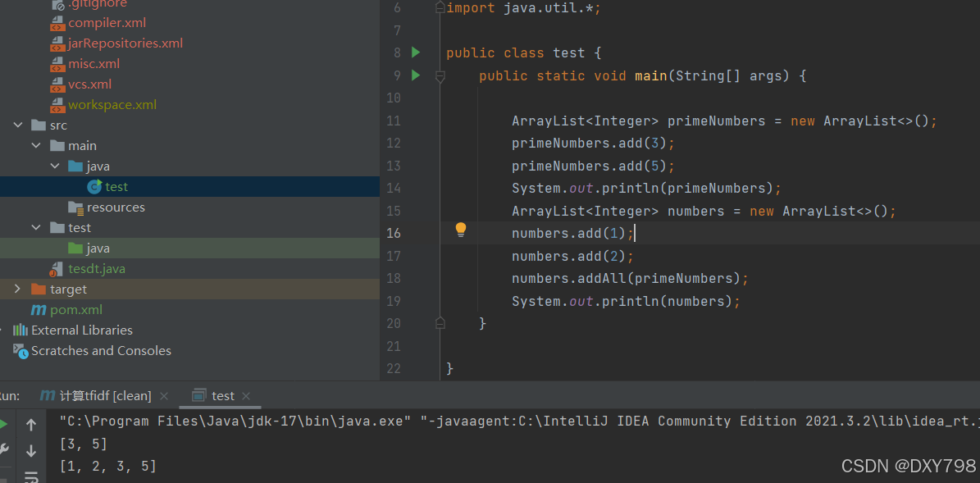Open Scratches and Consoles
Screen dimensions: 980x483
100,350
